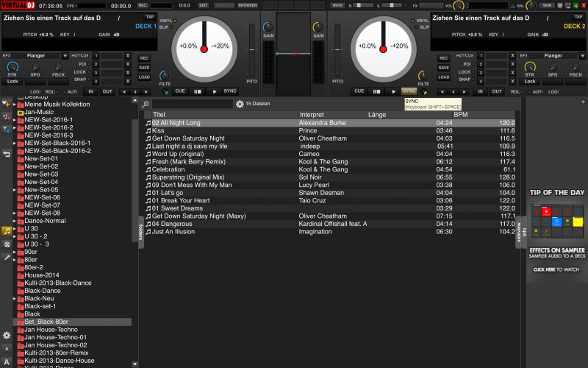588x368 pixels.
Task: Click the small font size A icon
Action: point(7,349)
